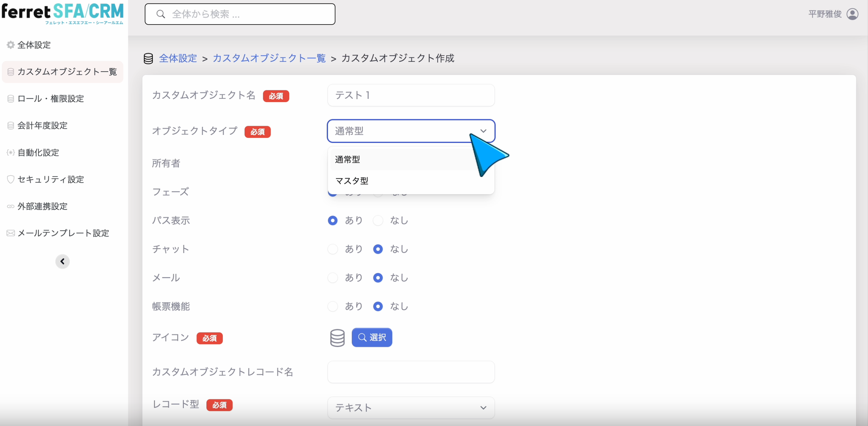868x426 pixels.
Task: Close the オブジェクトタイプ dropdown
Action: pos(411,131)
